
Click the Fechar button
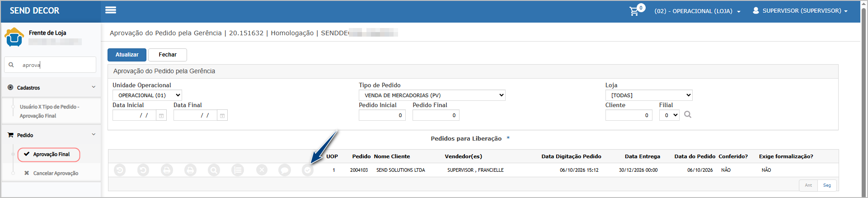168,55
